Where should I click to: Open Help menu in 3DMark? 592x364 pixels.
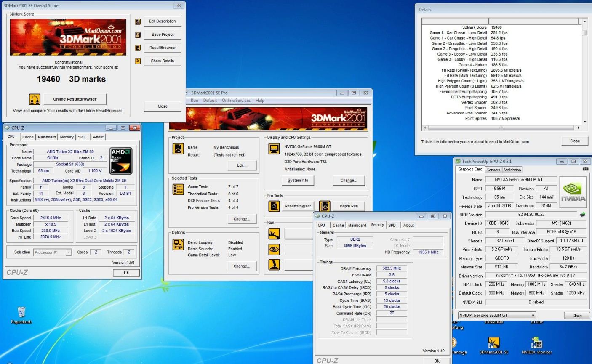point(260,101)
